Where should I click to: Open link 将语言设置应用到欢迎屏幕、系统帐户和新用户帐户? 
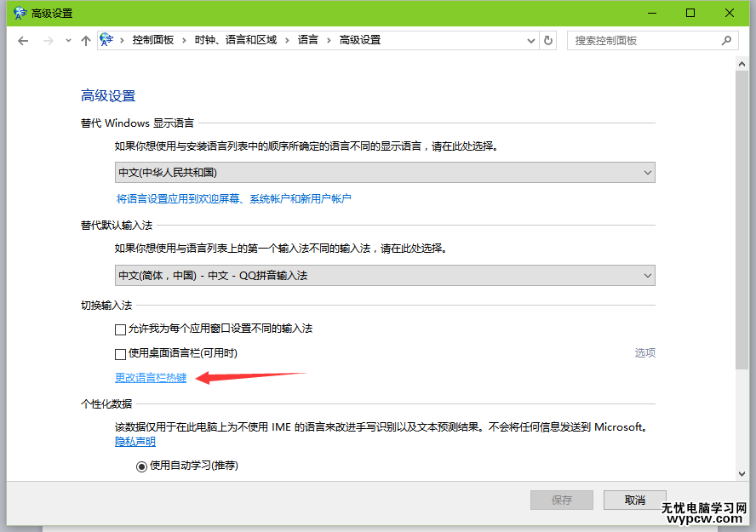[x=234, y=198]
